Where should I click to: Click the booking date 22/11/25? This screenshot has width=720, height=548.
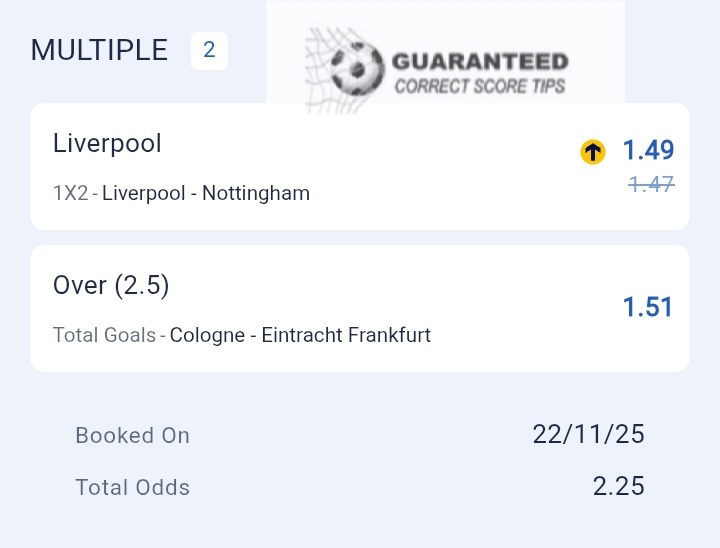click(x=588, y=434)
